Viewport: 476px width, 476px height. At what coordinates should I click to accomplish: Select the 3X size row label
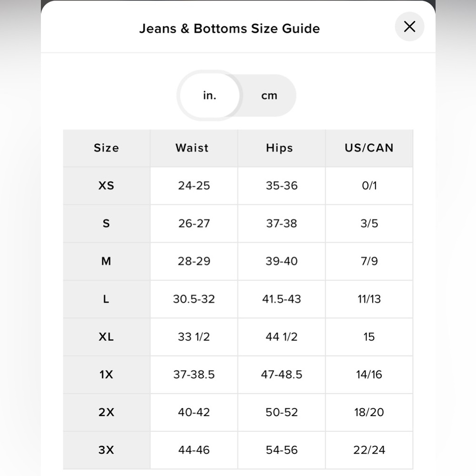click(x=106, y=450)
